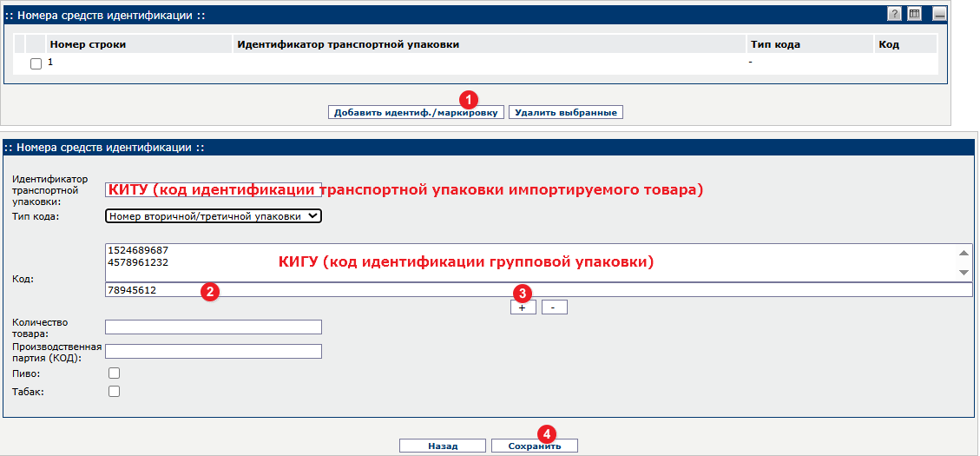The image size is (980, 456).
Task: Click the Производственная партия input field
Action: click(x=213, y=351)
